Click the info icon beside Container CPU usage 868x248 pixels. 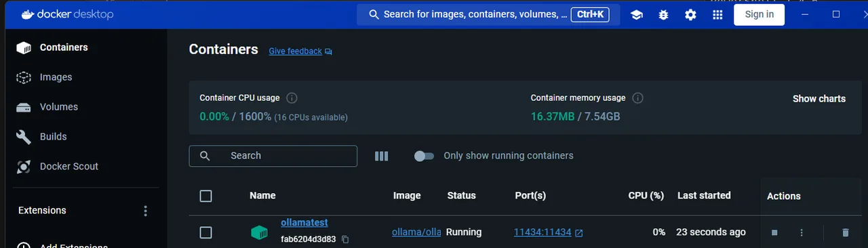[292, 98]
